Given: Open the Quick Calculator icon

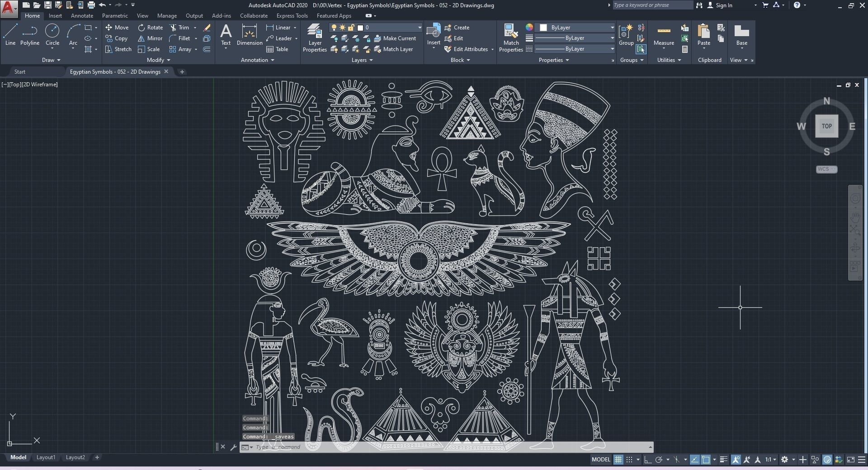Looking at the screenshot, I should click(x=685, y=49).
